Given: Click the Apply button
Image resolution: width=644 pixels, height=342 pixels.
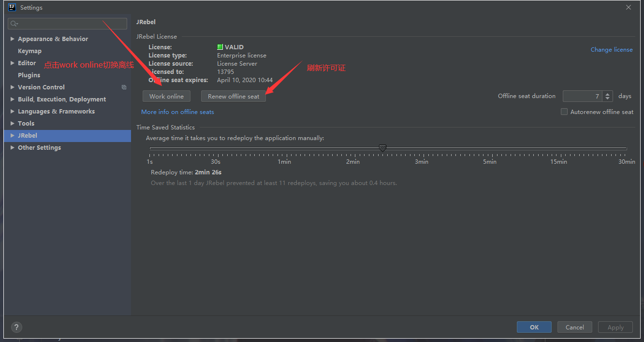Looking at the screenshot, I should click(615, 327).
